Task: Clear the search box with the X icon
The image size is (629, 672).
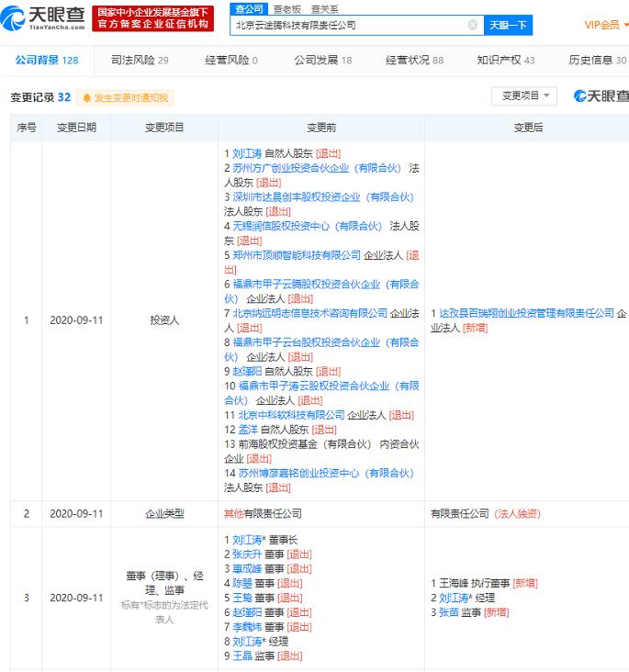Action: (x=473, y=25)
